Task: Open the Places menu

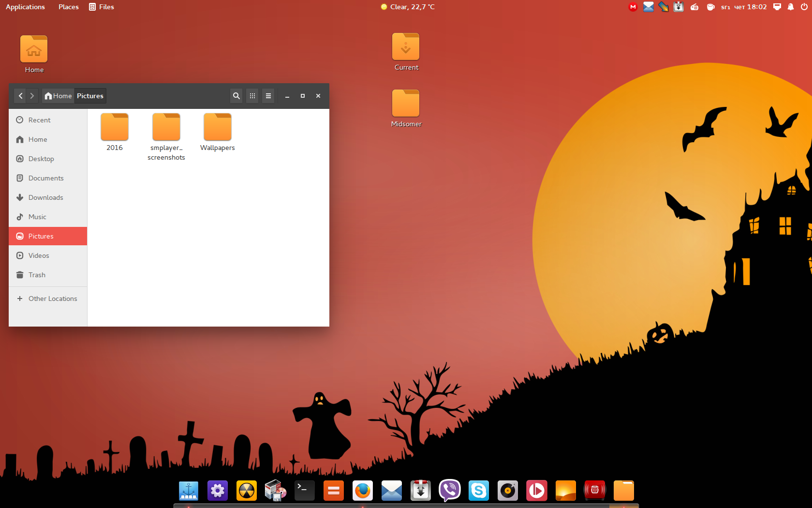Action: [68, 7]
